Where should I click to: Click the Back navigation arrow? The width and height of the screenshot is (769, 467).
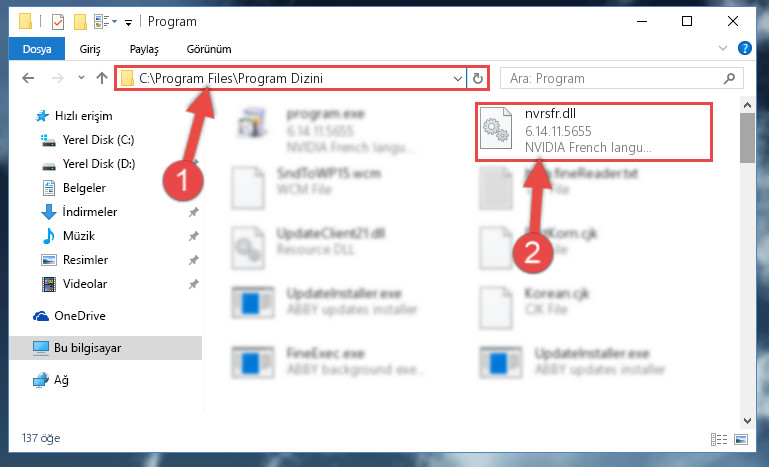pyautogui.click(x=28, y=78)
